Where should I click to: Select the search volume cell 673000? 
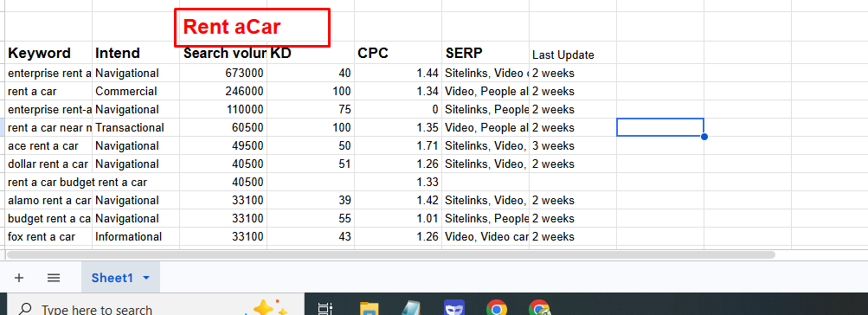tap(223, 73)
